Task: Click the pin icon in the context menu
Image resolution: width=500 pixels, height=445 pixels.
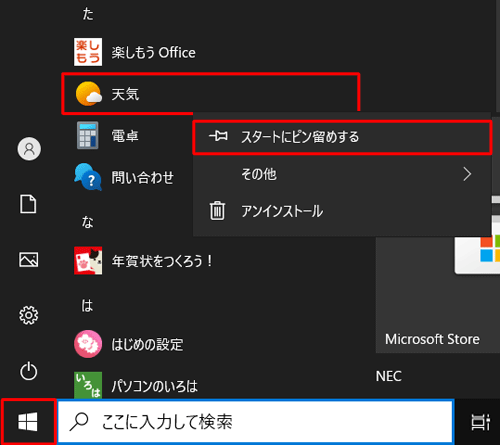Action: (x=218, y=136)
